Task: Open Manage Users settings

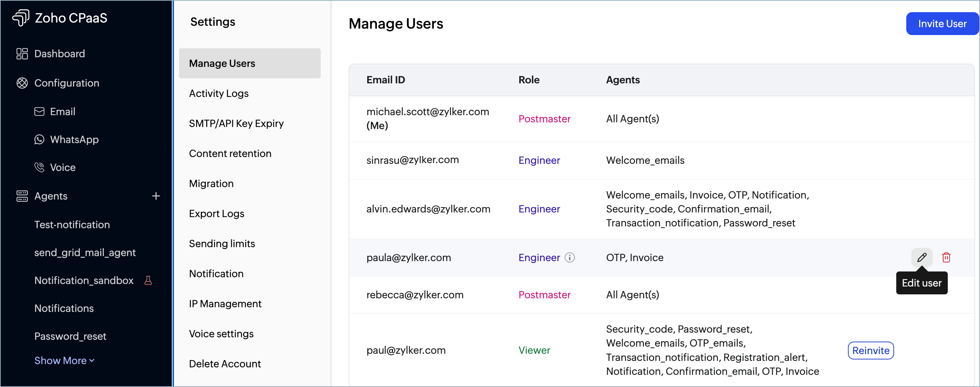Action: (249, 63)
